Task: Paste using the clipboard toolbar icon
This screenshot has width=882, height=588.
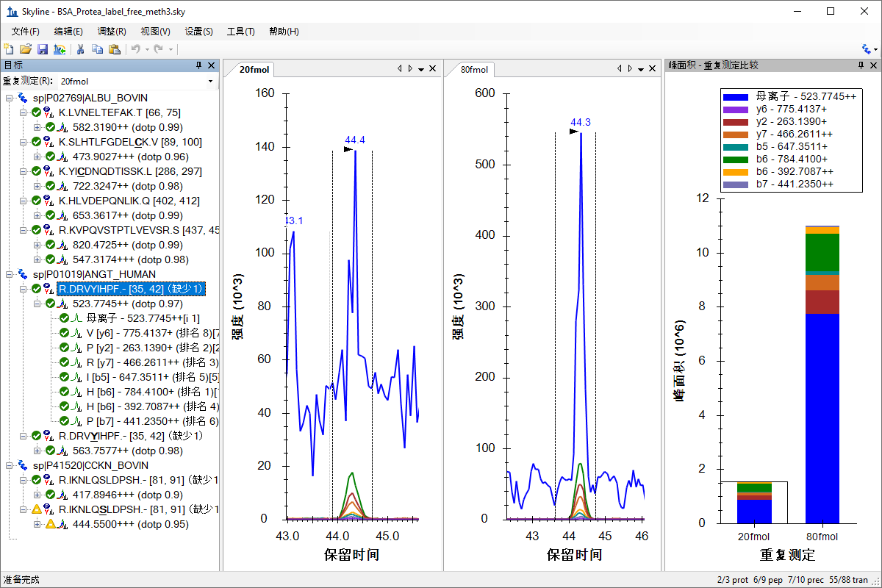Action: click(x=115, y=49)
